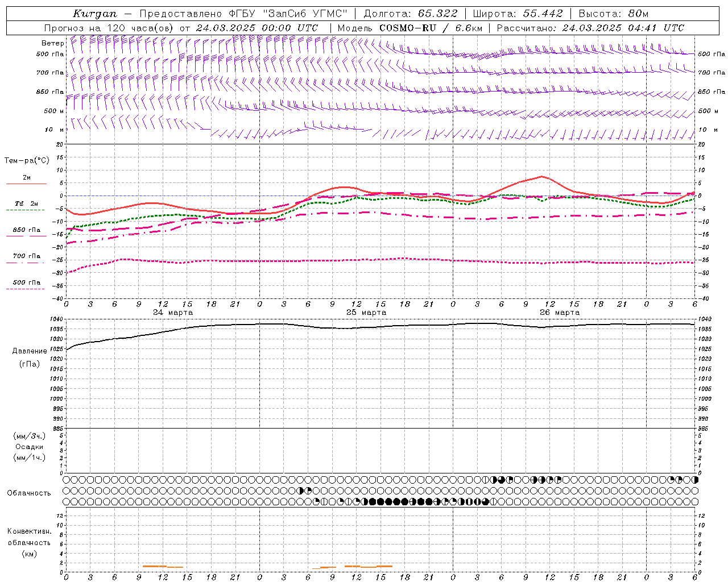Click the "Долгота: 65.322" field
This screenshot has height=582, width=728.
(x=410, y=14)
